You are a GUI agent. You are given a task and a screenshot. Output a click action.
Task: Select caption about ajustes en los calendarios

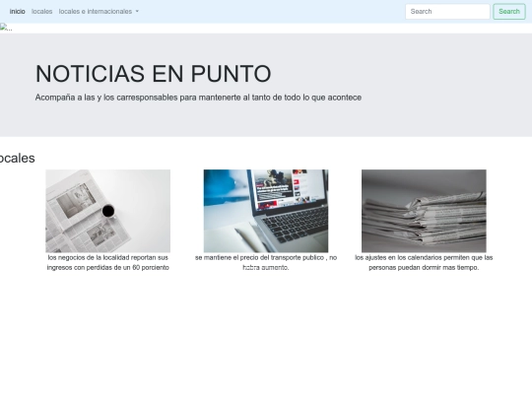[x=424, y=263]
